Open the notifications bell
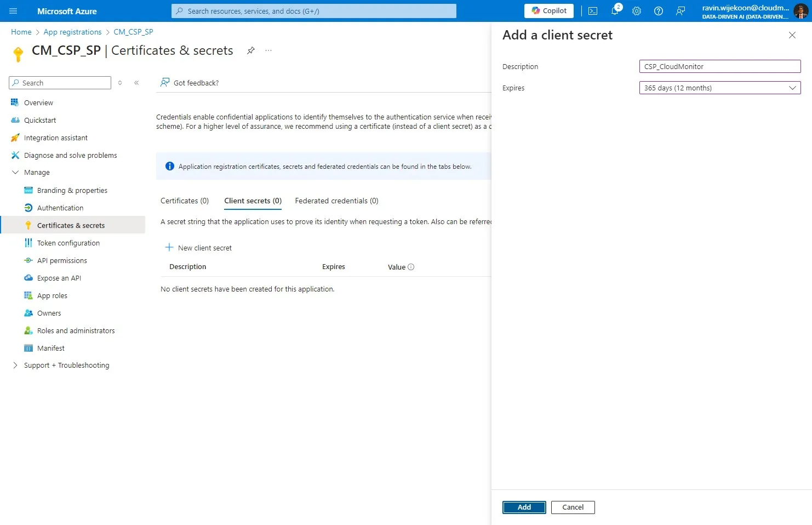 click(x=615, y=11)
